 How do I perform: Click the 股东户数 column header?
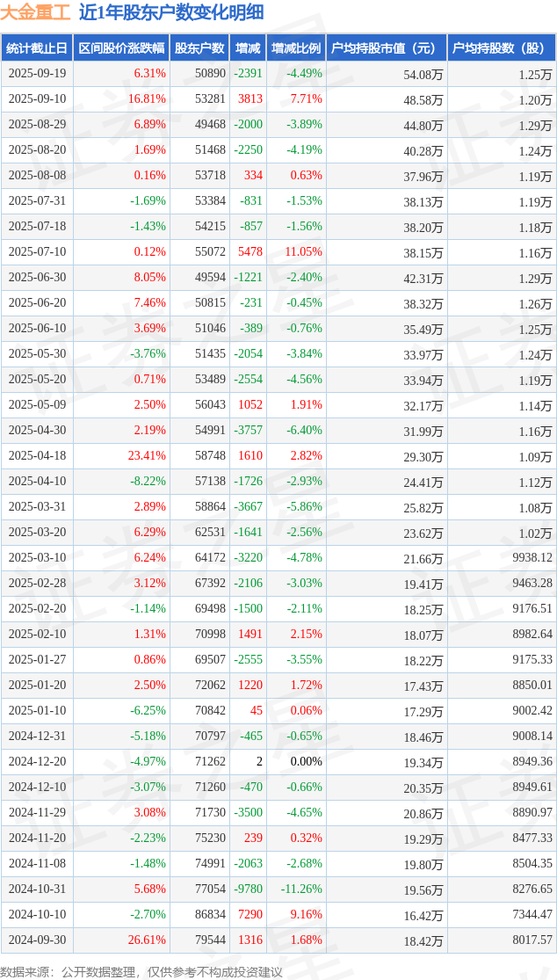coord(199,48)
